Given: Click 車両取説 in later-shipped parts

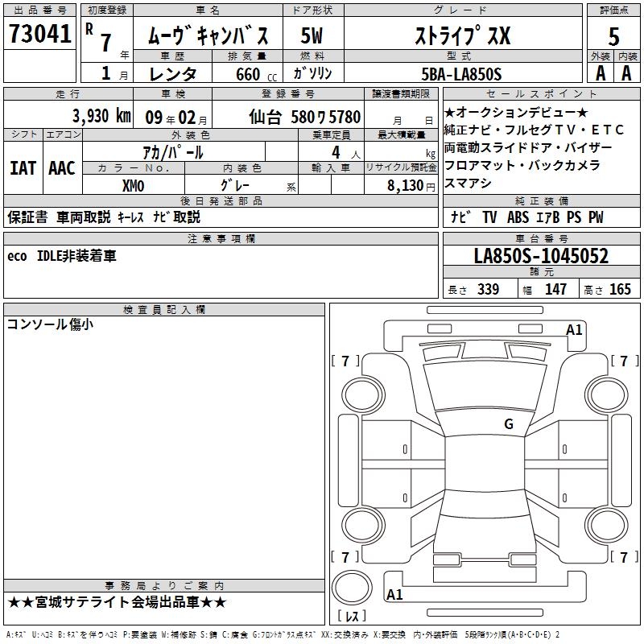Looking at the screenshot, I should pyautogui.click(x=84, y=217).
